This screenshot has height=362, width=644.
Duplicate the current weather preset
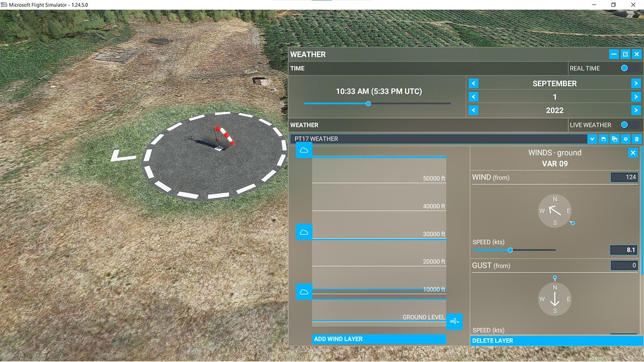[615, 139]
